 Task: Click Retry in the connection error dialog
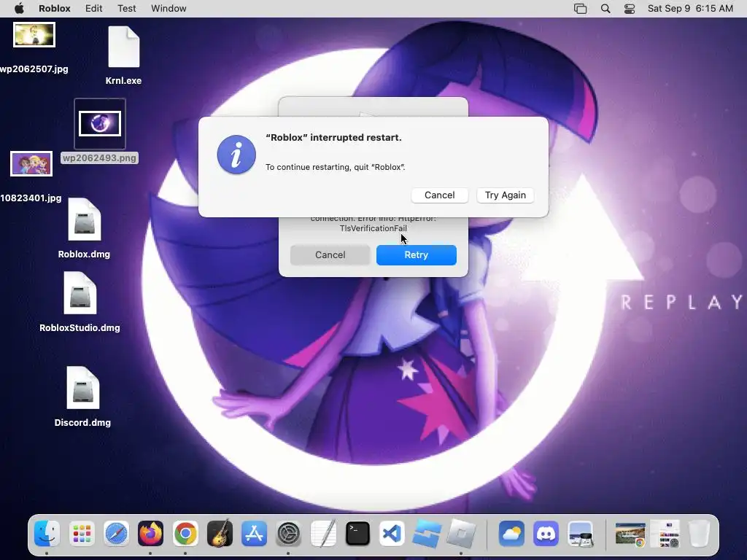(416, 254)
